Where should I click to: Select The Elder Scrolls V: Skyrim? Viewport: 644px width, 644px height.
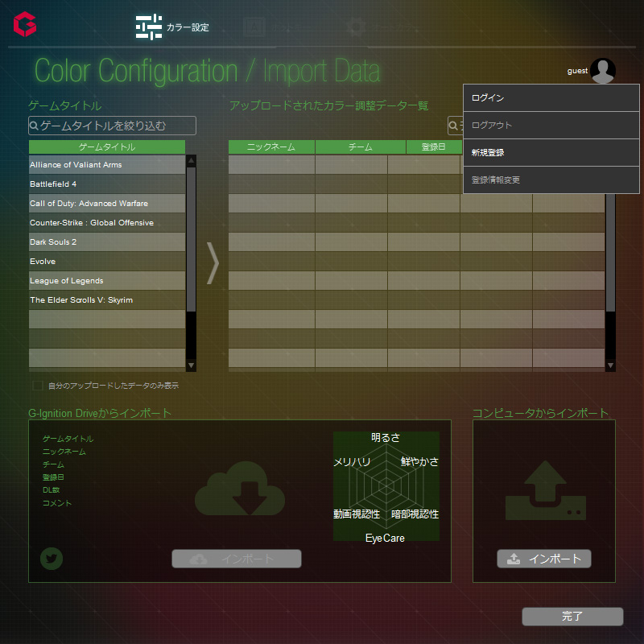(107, 299)
